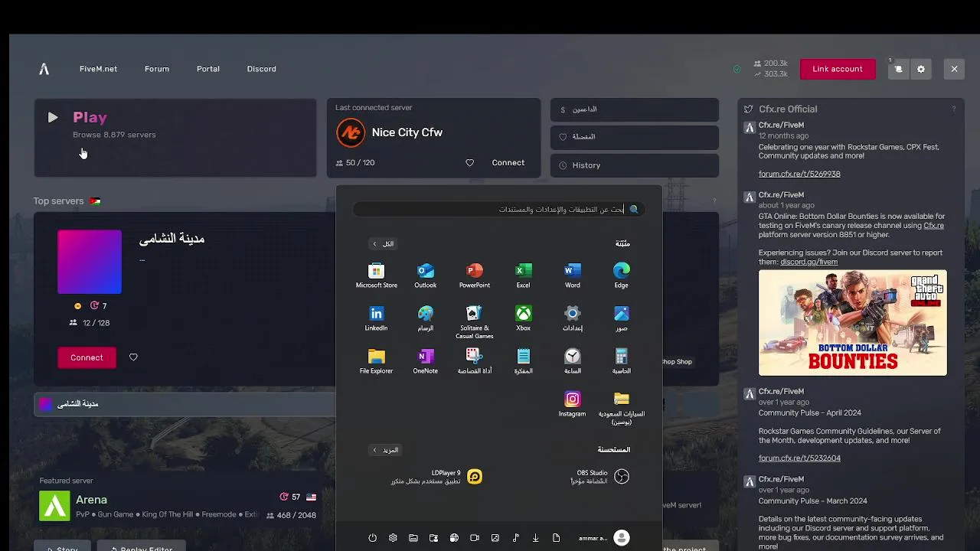Click the power icon in Start menu

[373, 538]
